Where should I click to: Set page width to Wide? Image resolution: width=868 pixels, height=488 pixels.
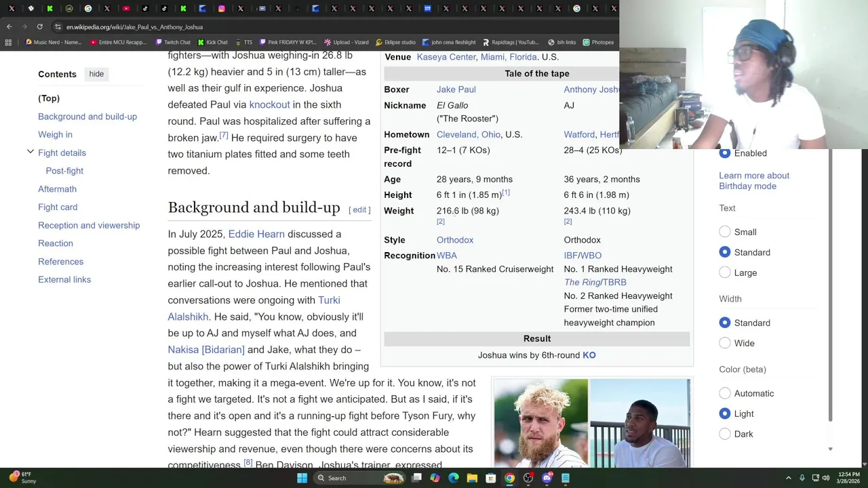[725, 343]
